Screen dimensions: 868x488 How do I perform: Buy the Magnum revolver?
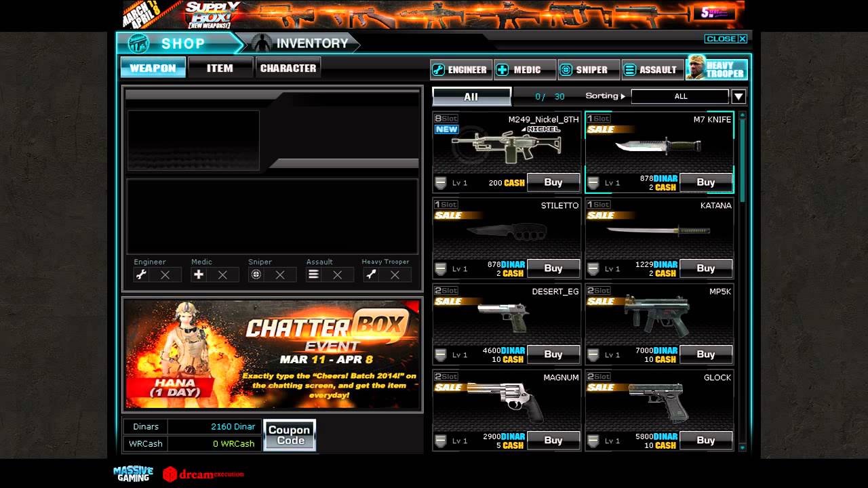click(553, 441)
